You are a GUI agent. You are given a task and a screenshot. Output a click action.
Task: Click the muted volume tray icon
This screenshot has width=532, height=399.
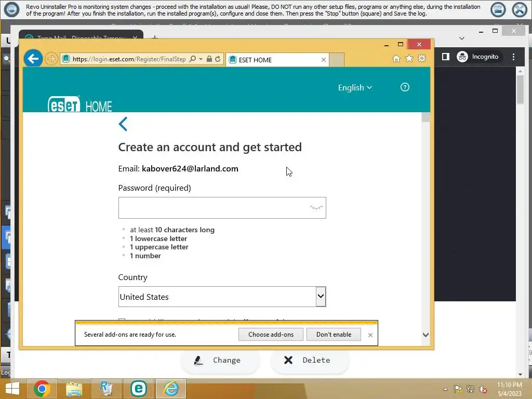tap(483, 390)
